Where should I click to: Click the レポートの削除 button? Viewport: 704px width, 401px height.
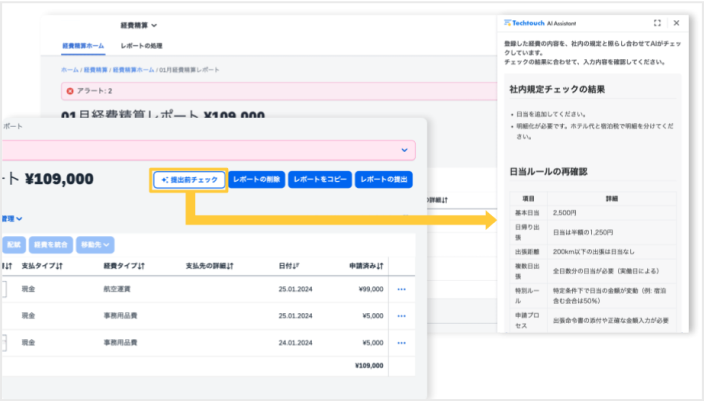[x=257, y=180]
